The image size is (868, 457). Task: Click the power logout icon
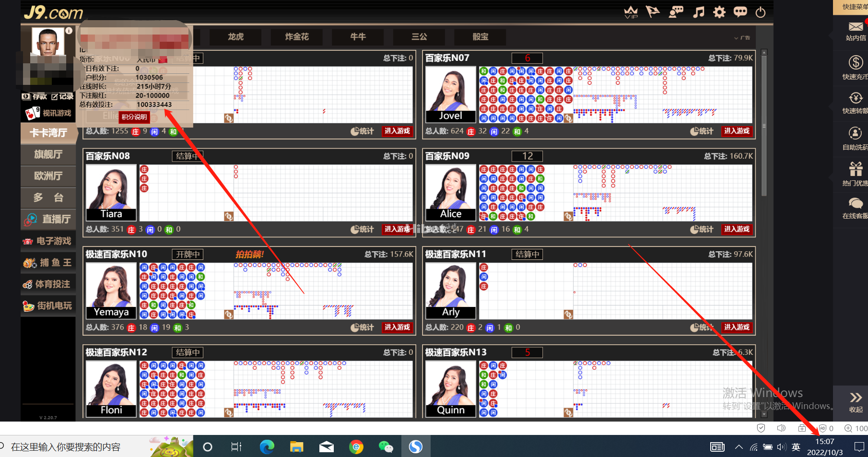[761, 12]
